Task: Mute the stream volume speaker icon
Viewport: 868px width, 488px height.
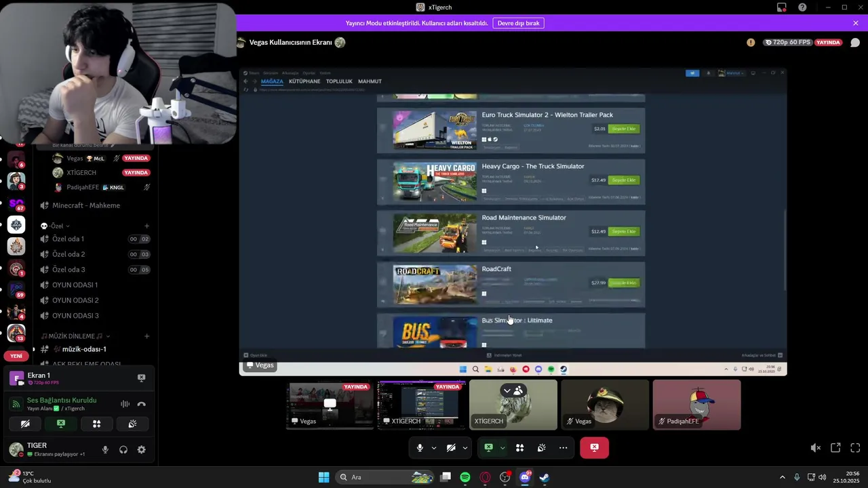Action: coord(816,448)
